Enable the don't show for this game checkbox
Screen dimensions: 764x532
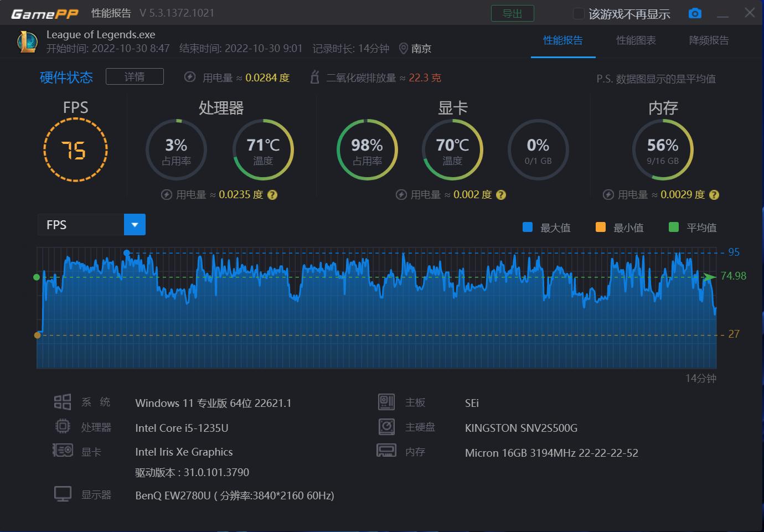tap(579, 14)
